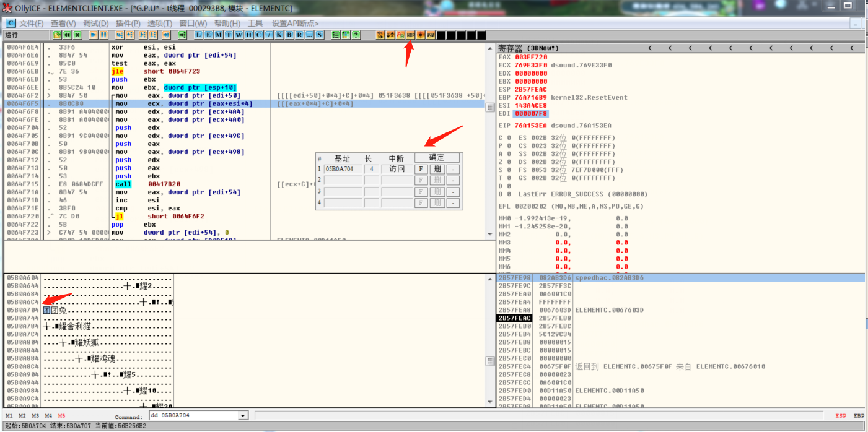Click the 访问 break type field in row 1
Screen dimensions: 868x432
[397, 169]
